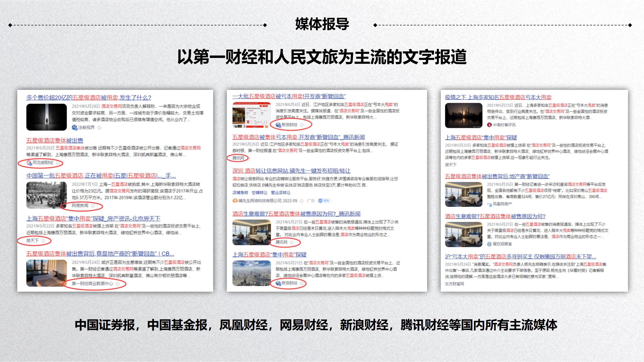644x362 pixels.
Task: Click the 铺先生网络科技有限公司 logo icon
Action: click(x=235, y=201)
